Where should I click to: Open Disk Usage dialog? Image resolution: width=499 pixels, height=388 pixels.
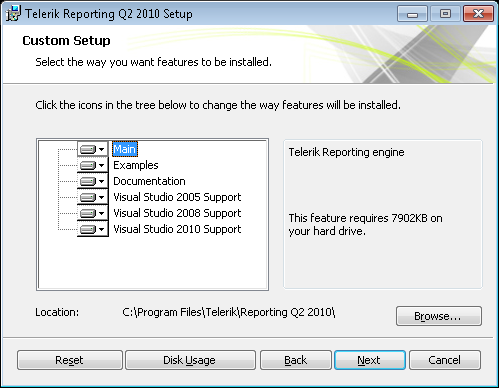tap(190, 360)
